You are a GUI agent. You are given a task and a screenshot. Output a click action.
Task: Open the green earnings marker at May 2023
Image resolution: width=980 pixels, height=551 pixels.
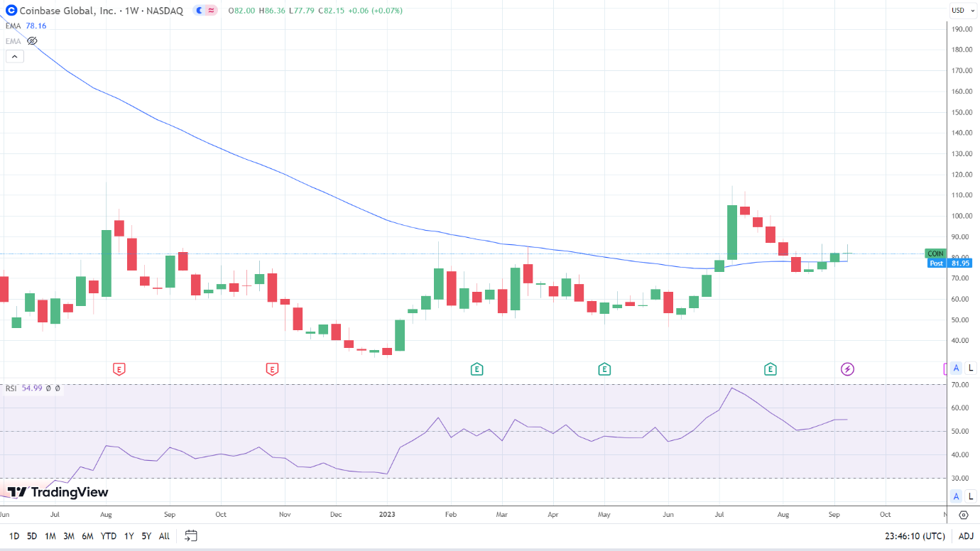(x=604, y=369)
